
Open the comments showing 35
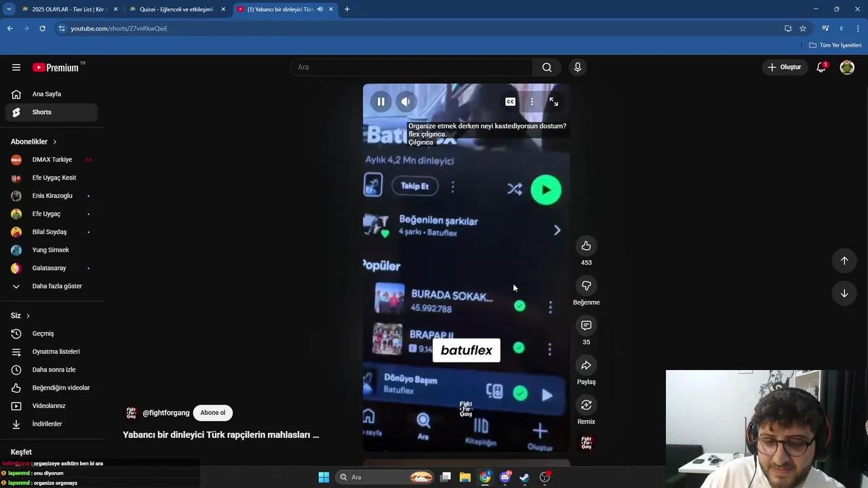(x=586, y=325)
